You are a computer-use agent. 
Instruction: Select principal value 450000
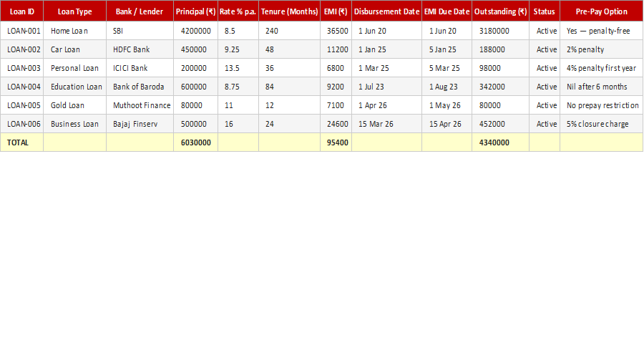(195, 49)
